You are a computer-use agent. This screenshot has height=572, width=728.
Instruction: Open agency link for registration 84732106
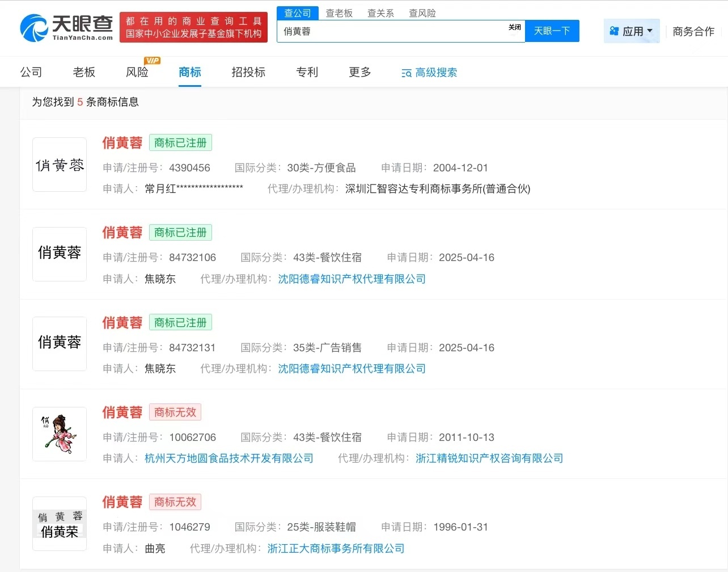point(352,279)
